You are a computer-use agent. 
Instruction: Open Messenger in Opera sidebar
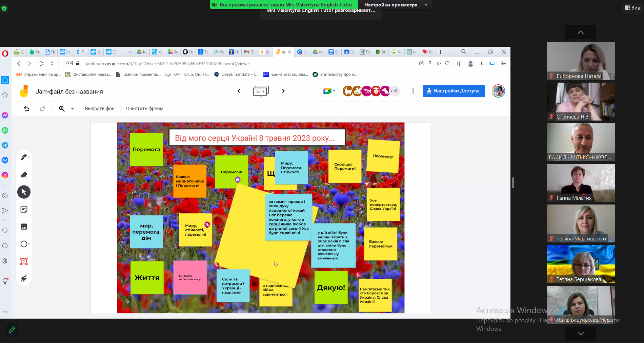click(5, 115)
